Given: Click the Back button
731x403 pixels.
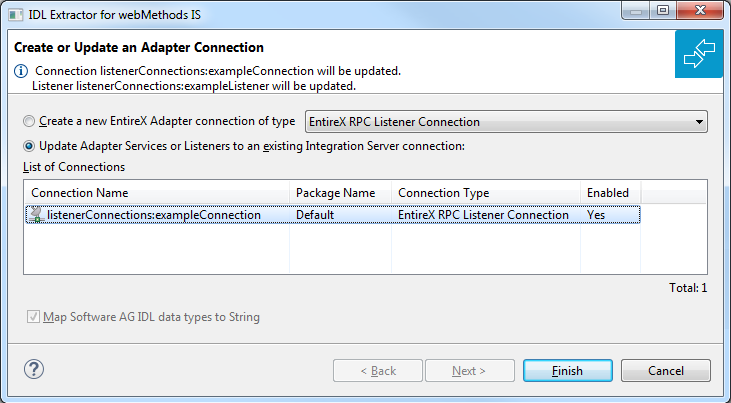Looking at the screenshot, I should [x=378, y=371].
